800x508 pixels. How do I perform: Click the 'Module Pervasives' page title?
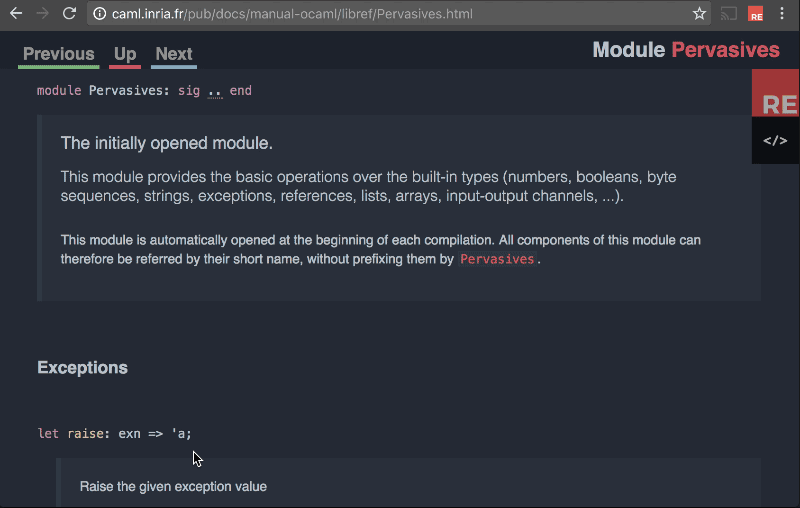(686, 50)
